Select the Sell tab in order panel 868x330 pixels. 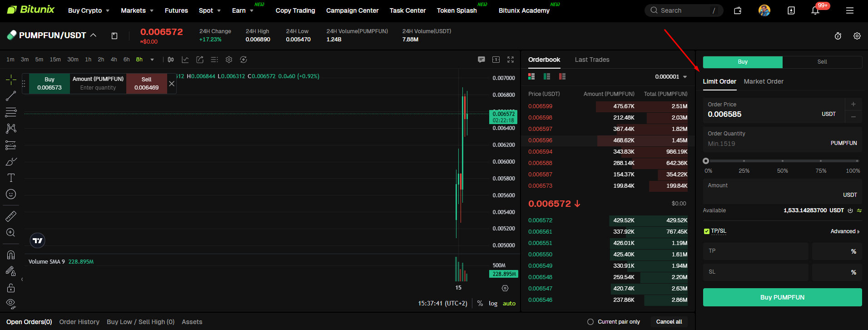point(822,62)
